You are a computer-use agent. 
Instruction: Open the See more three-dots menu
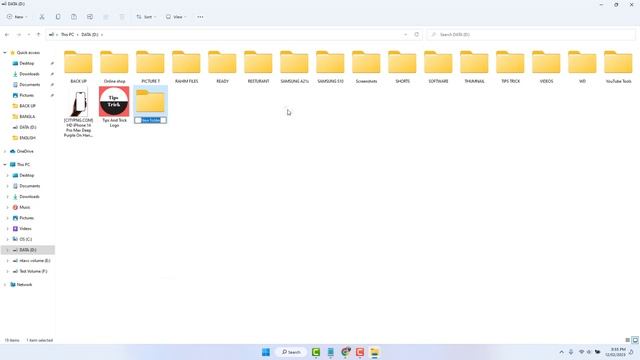tap(200, 17)
